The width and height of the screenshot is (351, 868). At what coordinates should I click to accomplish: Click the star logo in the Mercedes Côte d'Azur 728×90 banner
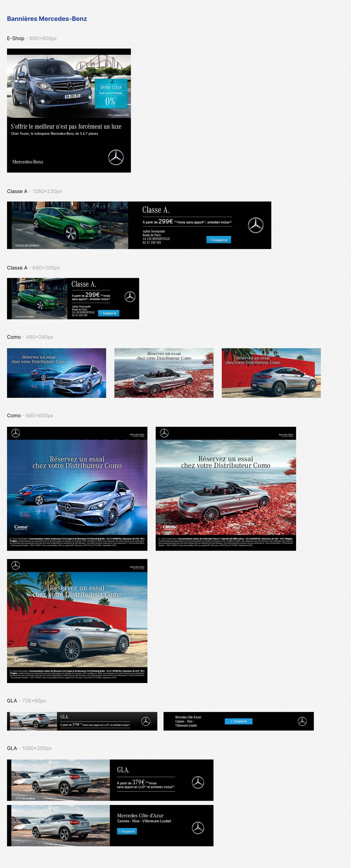click(302, 721)
